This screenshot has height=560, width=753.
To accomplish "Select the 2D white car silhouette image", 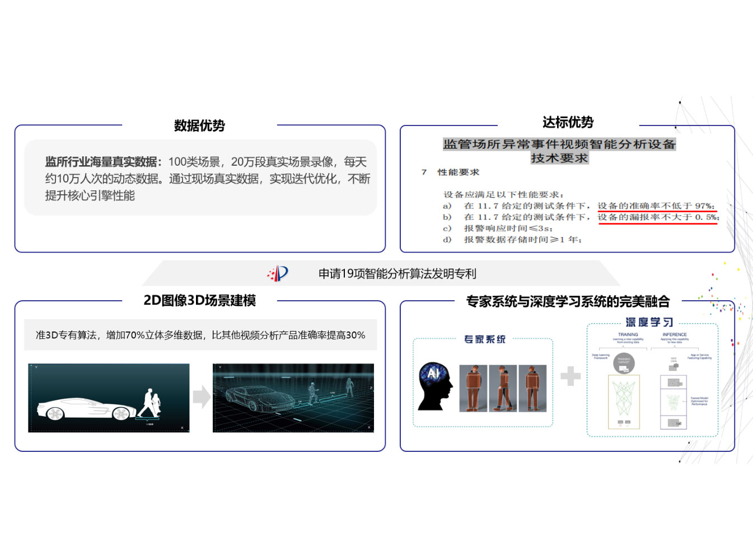I will point(109,398).
